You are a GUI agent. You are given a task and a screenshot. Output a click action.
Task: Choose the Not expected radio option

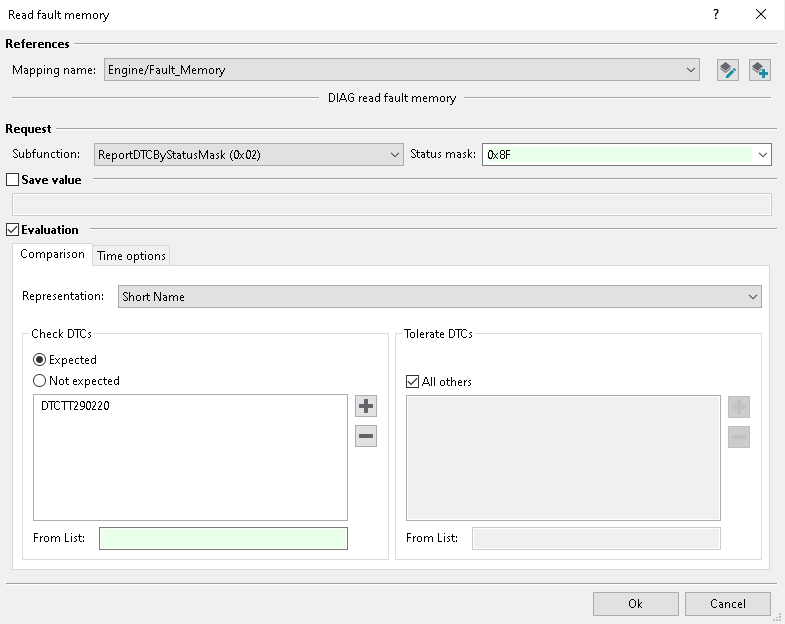click(39, 381)
